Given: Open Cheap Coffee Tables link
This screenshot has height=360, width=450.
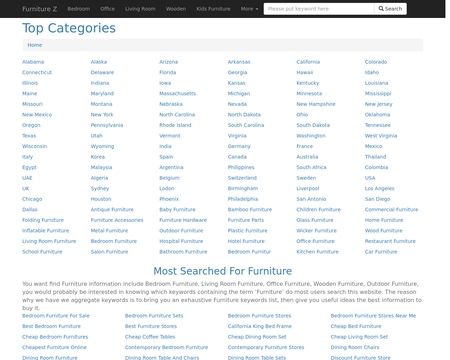Looking at the screenshot, I should pyautogui.click(x=150, y=337).
